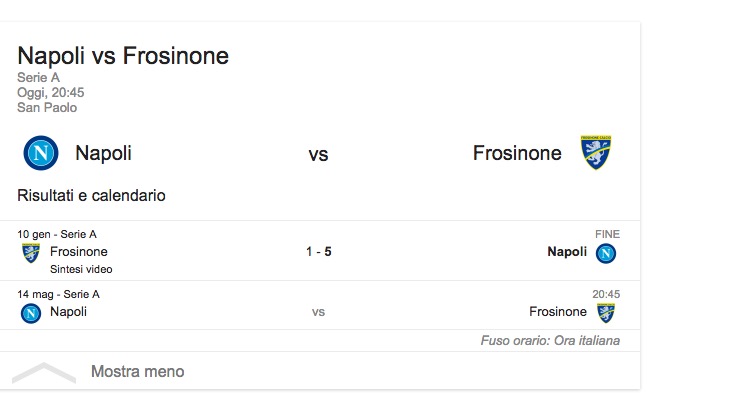Screen dimensions: 742x409
Task: Click Frosinone name in 14 mag row
Action: coord(558,312)
